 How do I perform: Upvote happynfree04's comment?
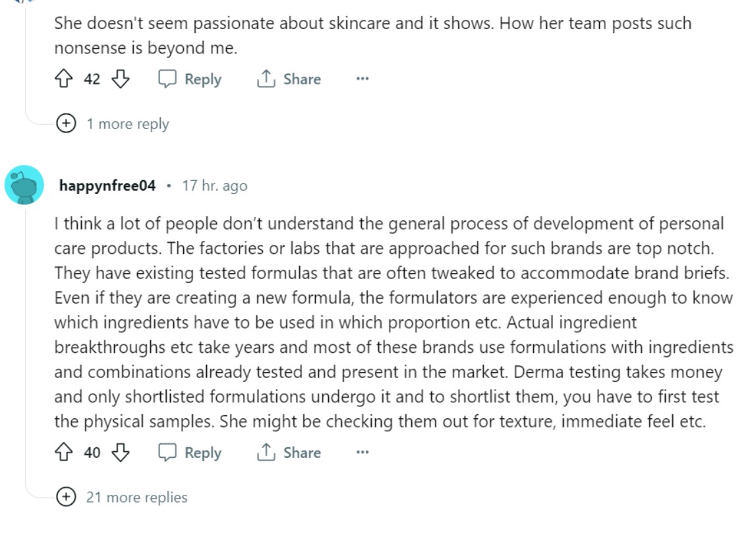click(x=64, y=452)
